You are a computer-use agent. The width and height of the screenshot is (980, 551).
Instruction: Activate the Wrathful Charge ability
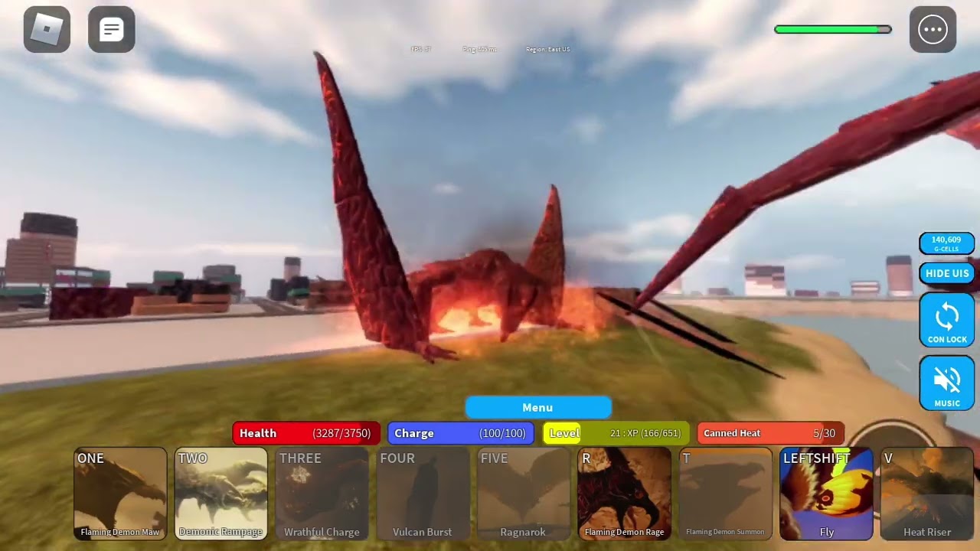click(x=322, y=494)
